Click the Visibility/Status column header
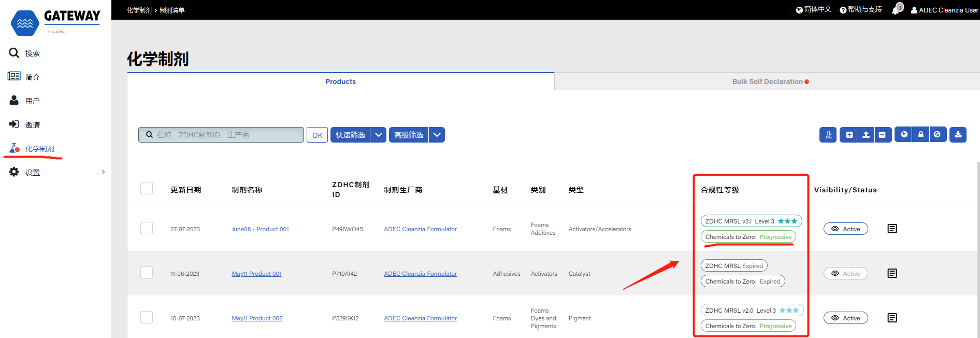Viewport: 980px width, 338px height. [845, 190]
